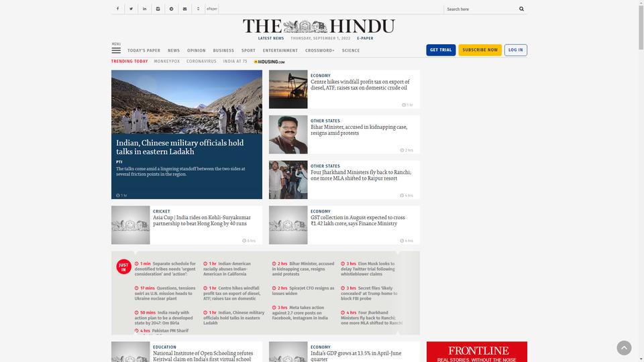Click the EDUCATION category label
The width and height of the screenshot is (644, 362).
click(x=165, y=347)
